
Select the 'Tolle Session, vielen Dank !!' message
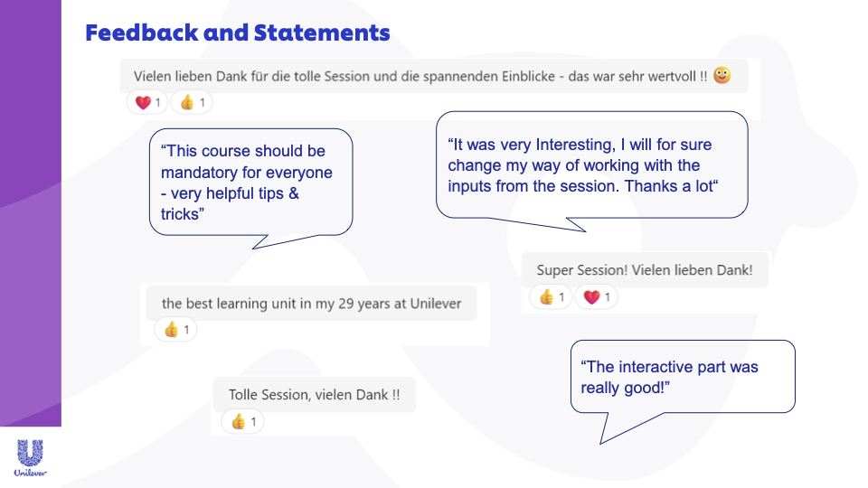tap(314, 395)
